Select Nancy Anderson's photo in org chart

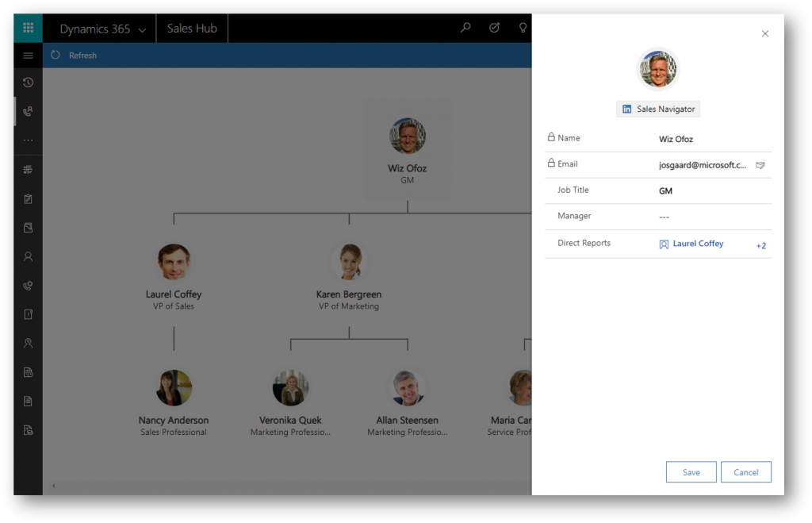point(174,388)
